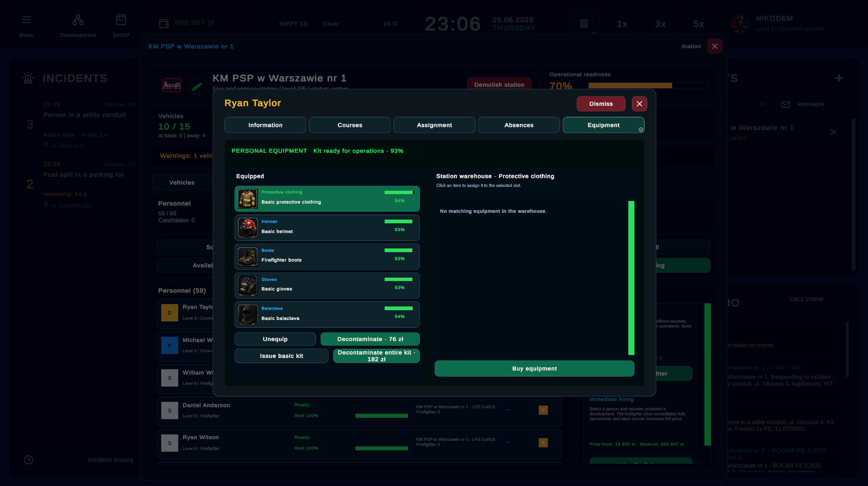The height and width of the screenshot is (486, 868).
Task: Switch to the Assignment tab
Action: tap(434, 125)
